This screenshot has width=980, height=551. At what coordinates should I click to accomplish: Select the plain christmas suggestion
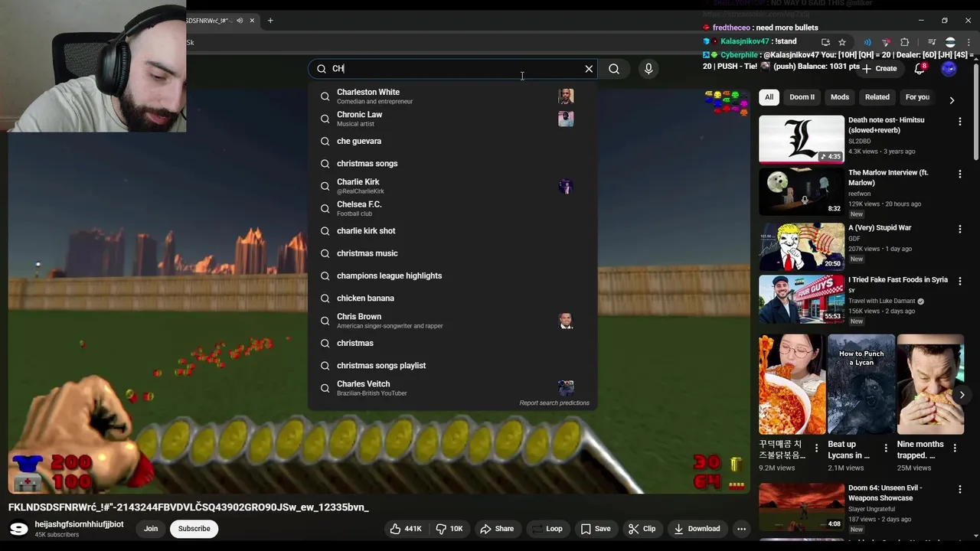coord(452,343)
